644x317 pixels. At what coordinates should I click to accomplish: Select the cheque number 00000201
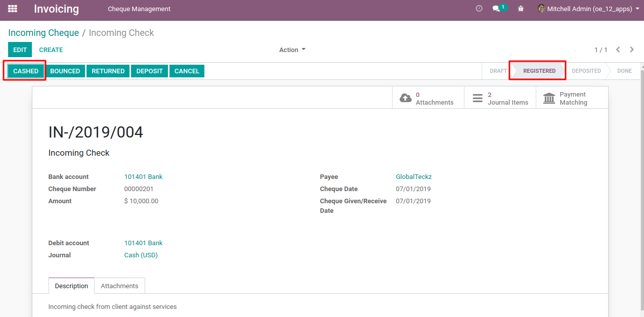pos(139,189)
